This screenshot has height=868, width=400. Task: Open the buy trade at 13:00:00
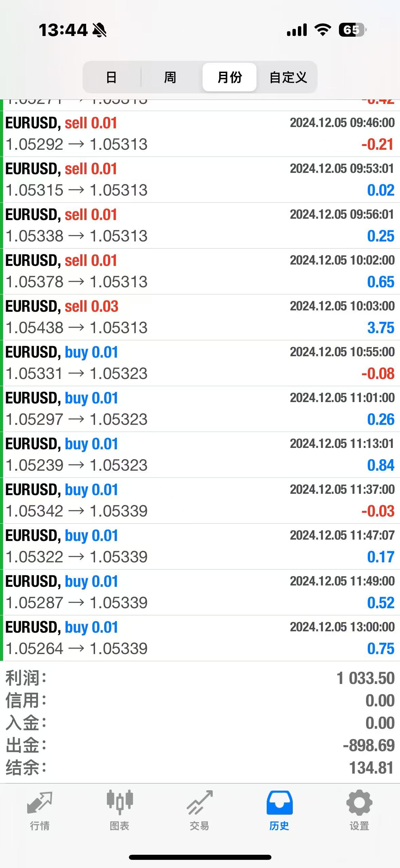[x=200, y=638]
